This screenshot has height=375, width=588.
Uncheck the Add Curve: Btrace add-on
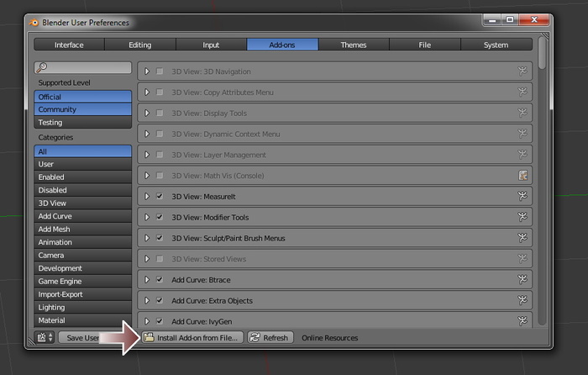[x=160, y=279]
